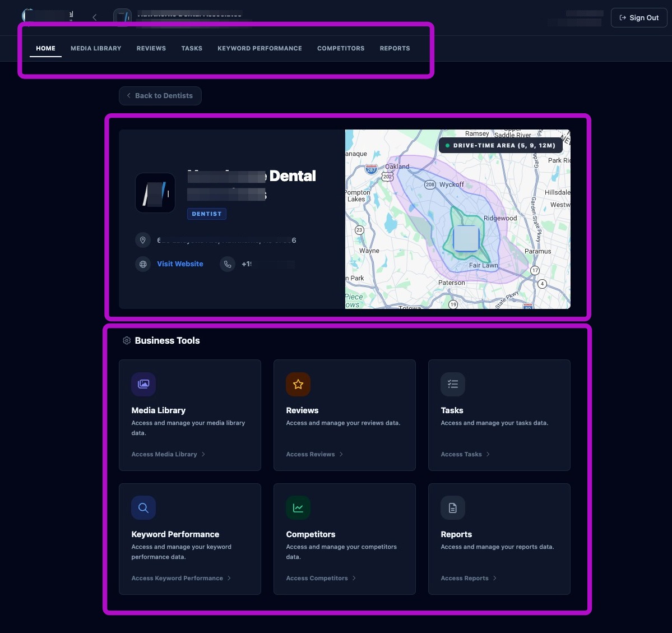
Task: Open the REPORTS tab
Action: click(x=395, y=48)
